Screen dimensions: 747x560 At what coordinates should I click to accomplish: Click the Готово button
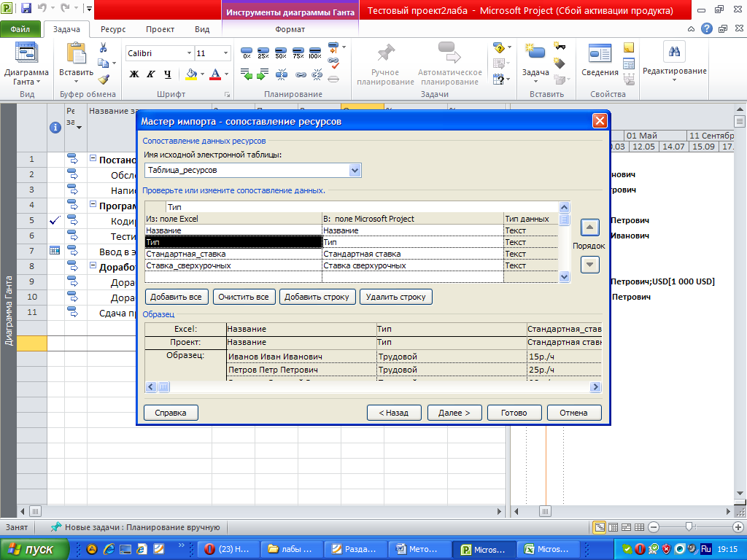[514, 413]
